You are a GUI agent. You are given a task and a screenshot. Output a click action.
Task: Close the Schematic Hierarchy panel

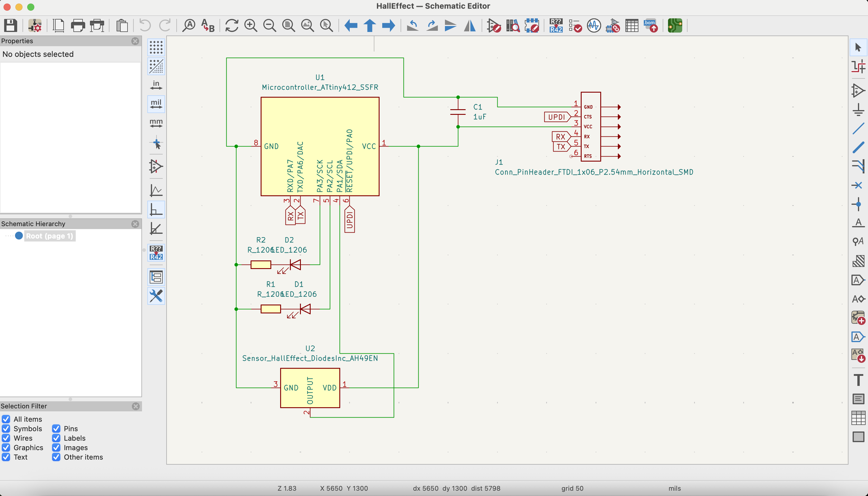click(x=135, y=224)
